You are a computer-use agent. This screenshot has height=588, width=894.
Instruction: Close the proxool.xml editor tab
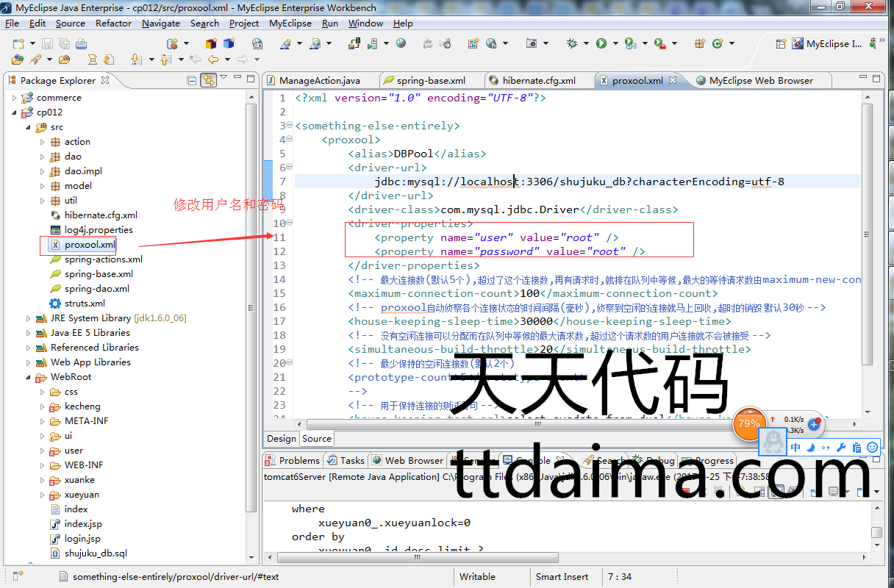[672, 81]
